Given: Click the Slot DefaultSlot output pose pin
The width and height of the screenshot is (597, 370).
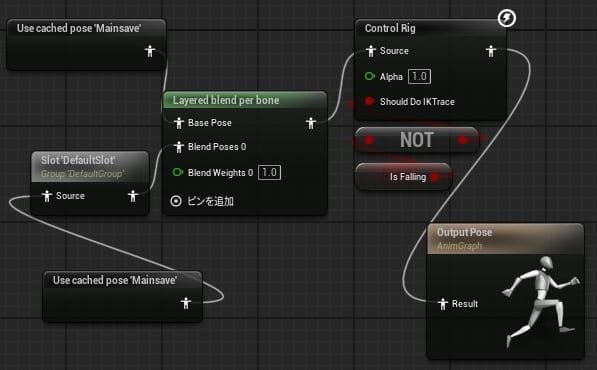Looking at the screenshot, I should [133, 196].
